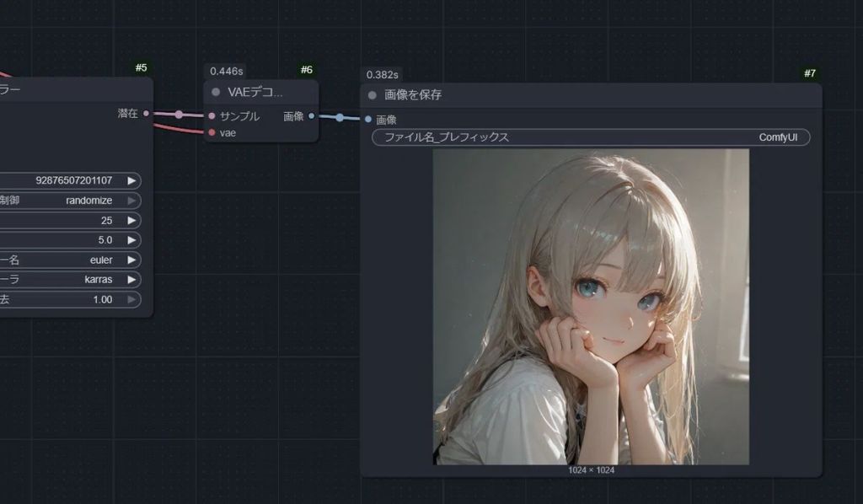Increment the seed value using its right arrow
Viewport: 863px width, 504px height.
click(134, 180)
